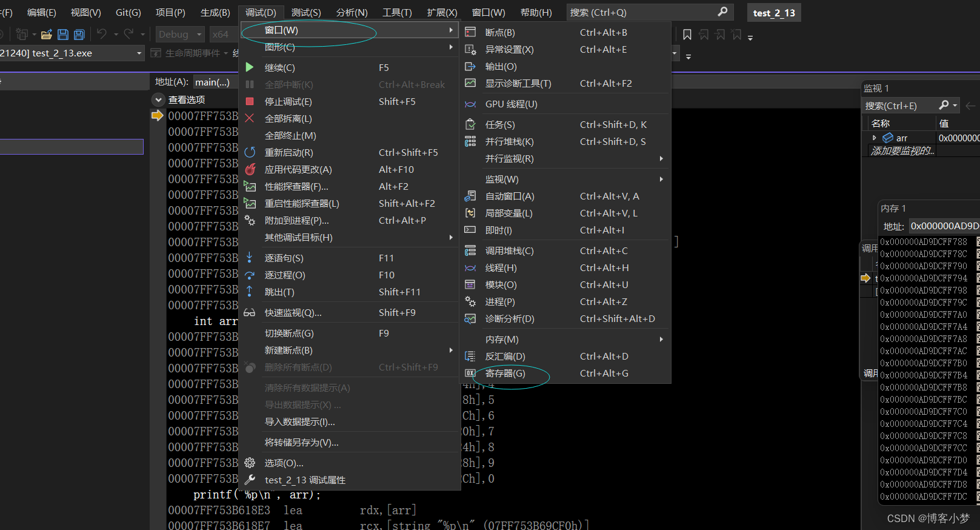Click the Continue (继续) green play icon

pos(250,67)
